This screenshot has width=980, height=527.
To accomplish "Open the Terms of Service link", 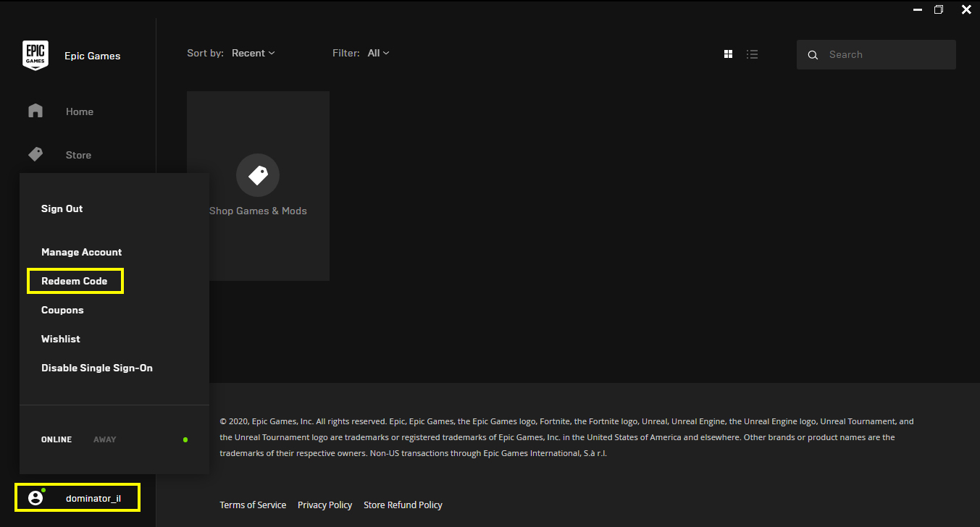I will click(x=253, y=505).
